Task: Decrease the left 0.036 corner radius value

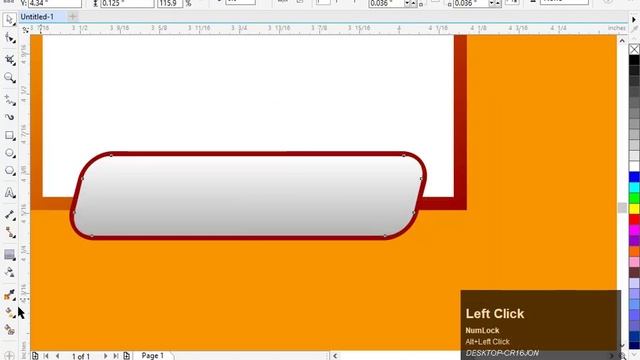Action: pyautogui.click(x=407, y=4)
